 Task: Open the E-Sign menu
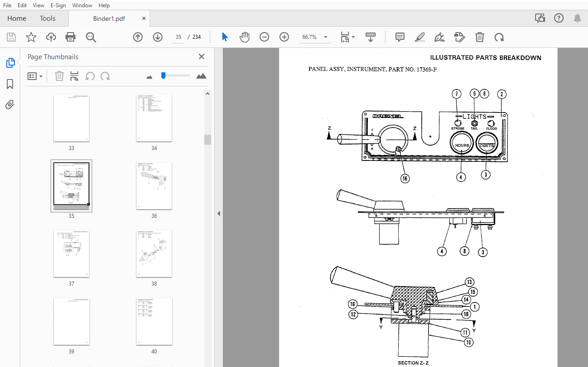pyautogui.click(x=58, y=5)
